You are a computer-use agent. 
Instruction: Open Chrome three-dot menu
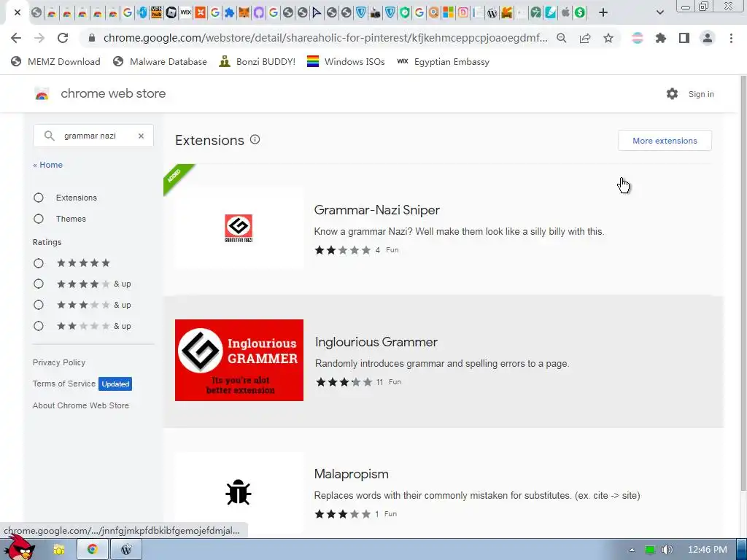[x=731, y=38]
